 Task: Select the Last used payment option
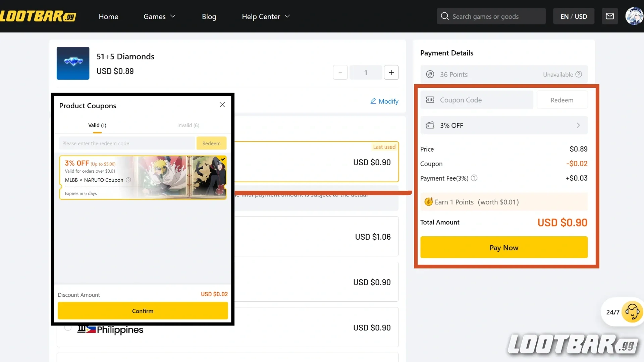[x=317, y=162]
